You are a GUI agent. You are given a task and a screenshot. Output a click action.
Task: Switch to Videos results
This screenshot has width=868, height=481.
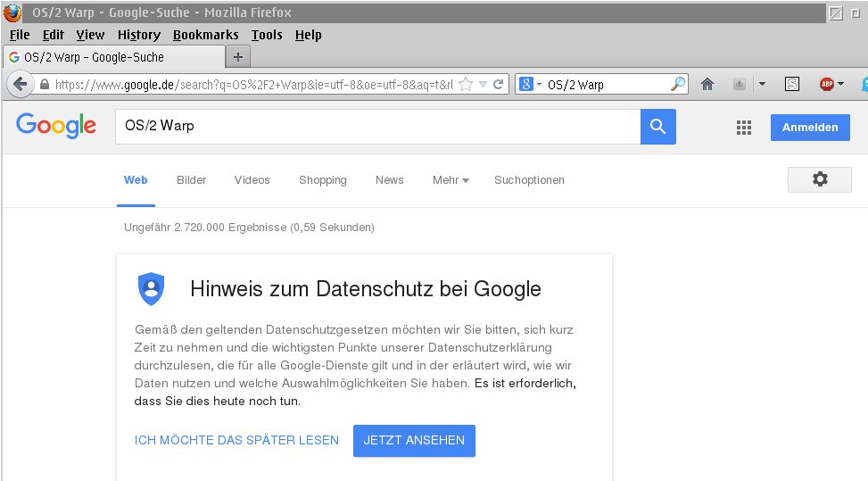click(x=252, y=180)
